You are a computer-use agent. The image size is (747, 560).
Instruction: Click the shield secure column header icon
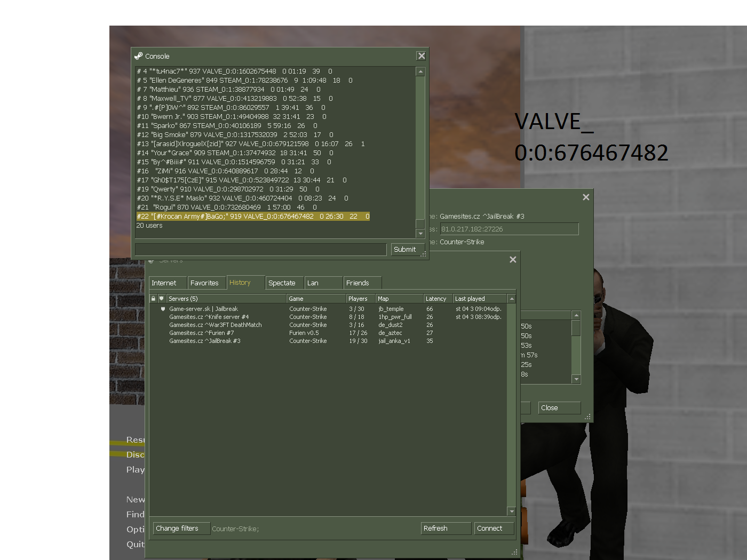click(x=162, y=299)
